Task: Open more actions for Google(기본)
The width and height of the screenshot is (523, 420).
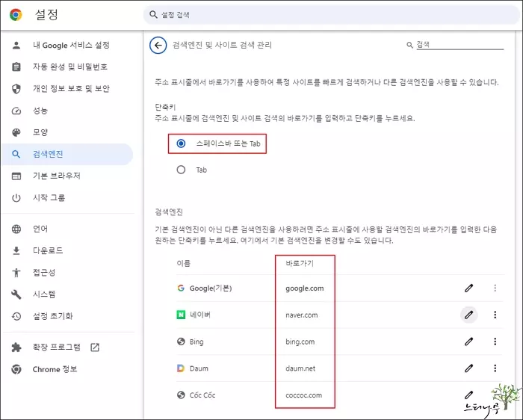Action: 495,288
